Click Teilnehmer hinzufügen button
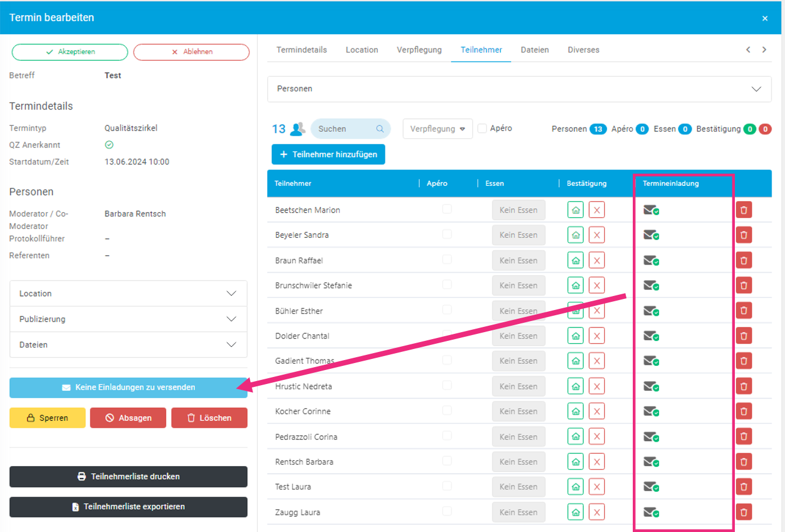 coord(328,154)
